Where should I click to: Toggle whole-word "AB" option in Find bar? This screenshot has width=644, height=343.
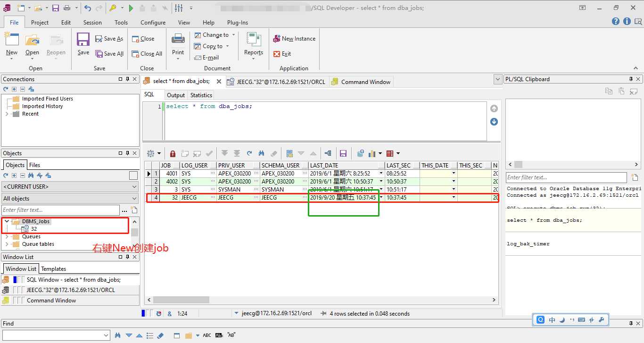click(x=231, y=335)
